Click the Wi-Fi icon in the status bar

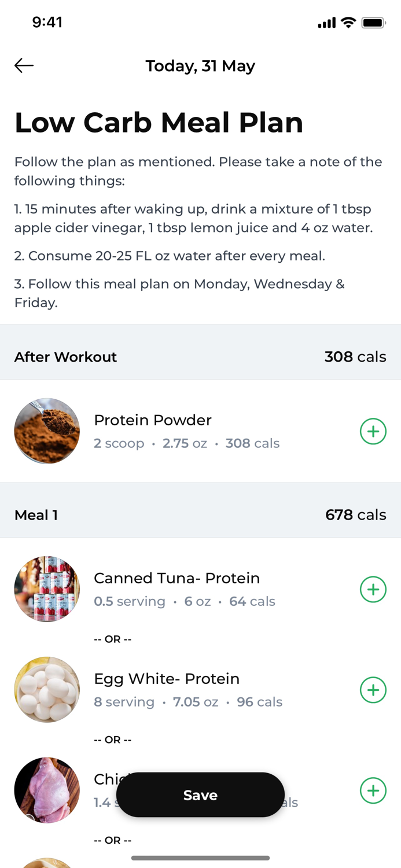pos(348,22)
